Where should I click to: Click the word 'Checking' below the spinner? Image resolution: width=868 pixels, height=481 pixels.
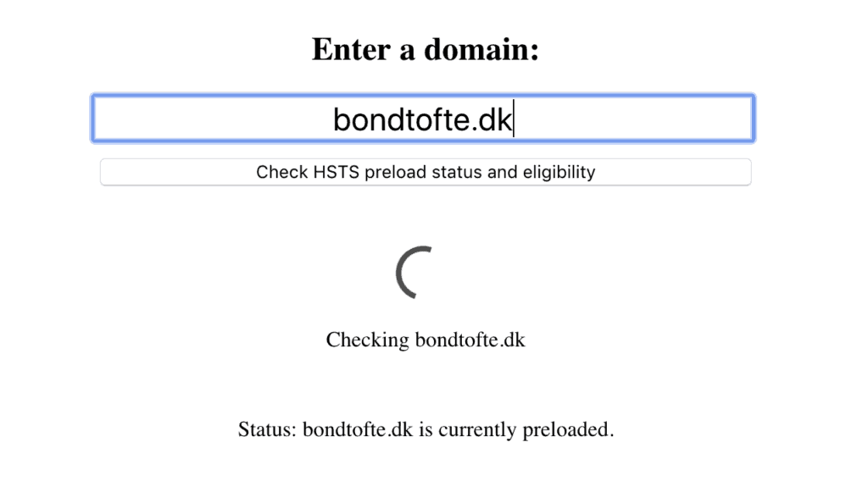pyautogui.click(x=368, y=340)
